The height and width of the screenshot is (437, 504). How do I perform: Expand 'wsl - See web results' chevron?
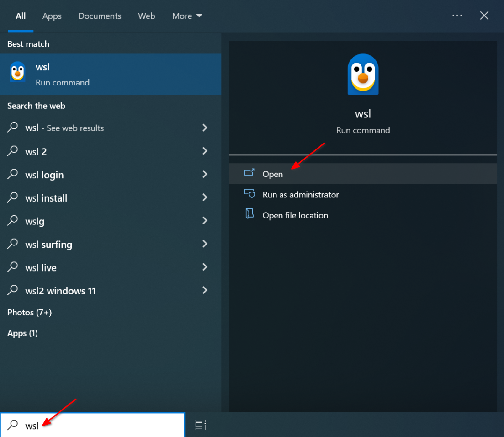[x=205, y=128]
